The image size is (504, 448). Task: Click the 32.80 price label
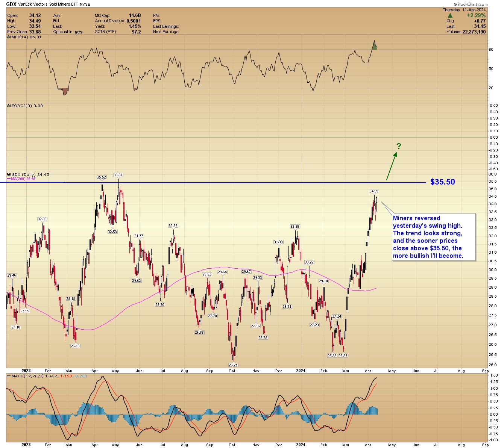point(42,219)
